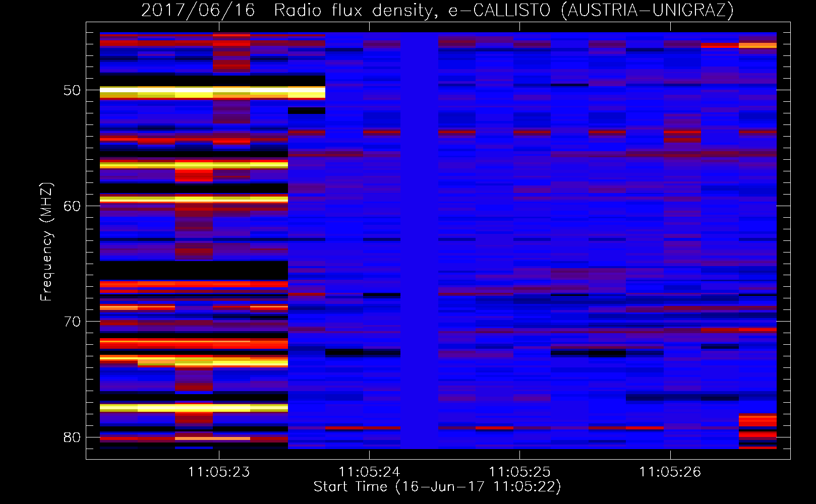816x504 pixels.
Task: Click the 70 frequency tick label
Action: 72,322
